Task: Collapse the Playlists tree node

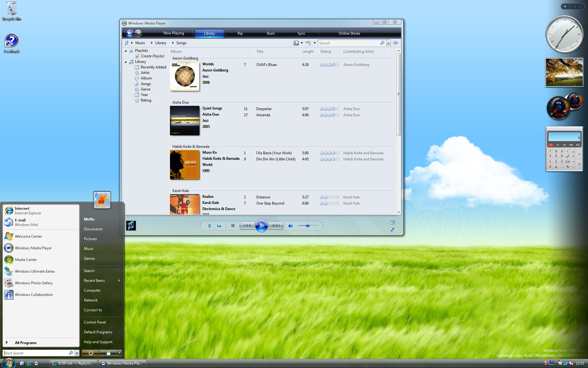Action: click(126, 51)
